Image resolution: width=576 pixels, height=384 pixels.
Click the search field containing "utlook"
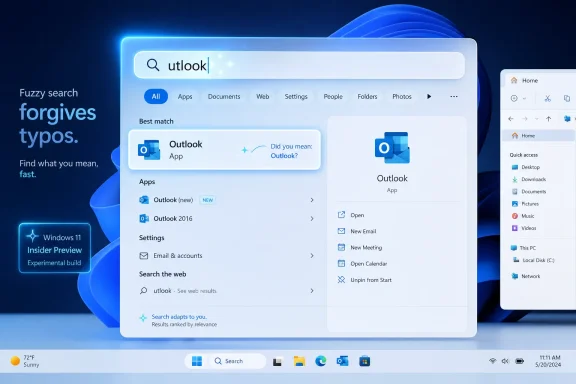299,65
